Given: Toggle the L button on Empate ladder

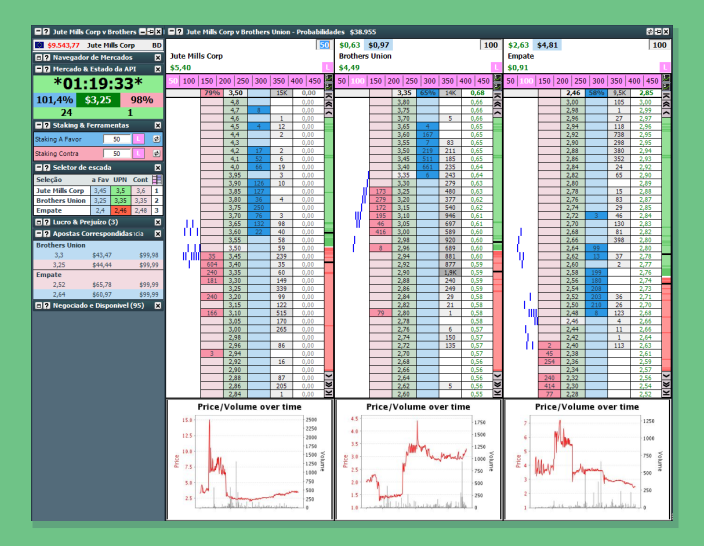Looking at the screenshot, I should 665,67.
